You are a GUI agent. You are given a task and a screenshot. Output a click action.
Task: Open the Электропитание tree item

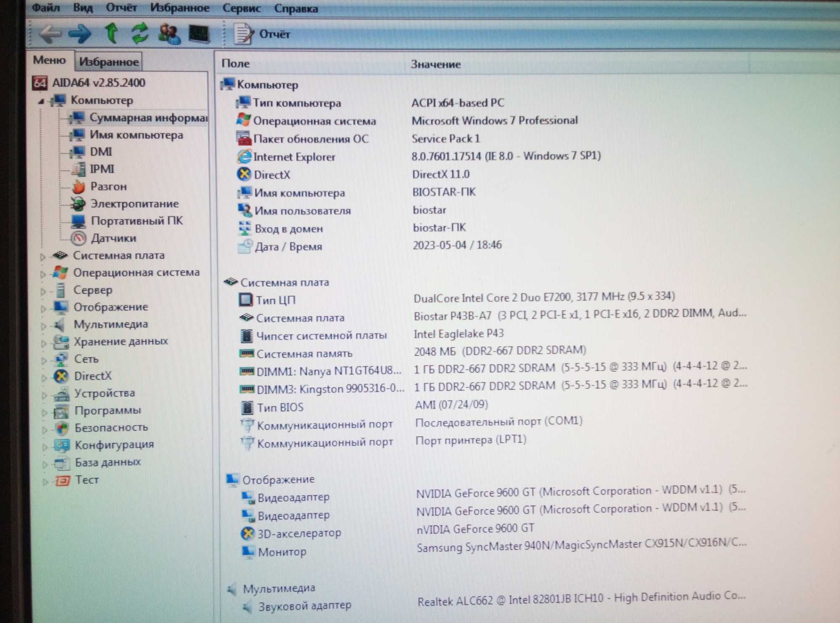point(135,204)
